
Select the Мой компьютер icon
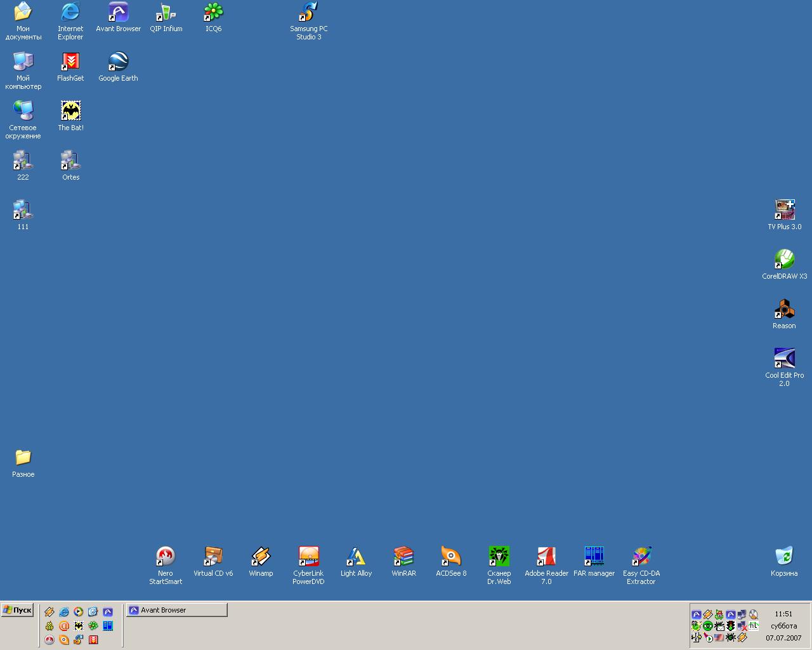click(x=23, y=70)
